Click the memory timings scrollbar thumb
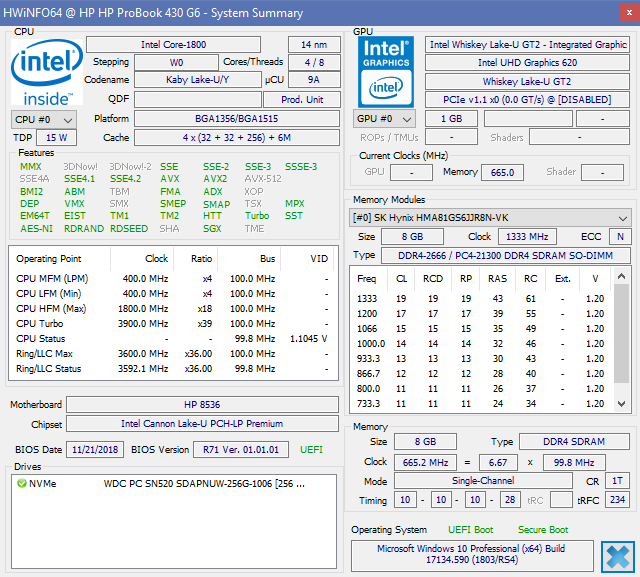The height and width of the screenshot is (577, 640). click(621, 333)
